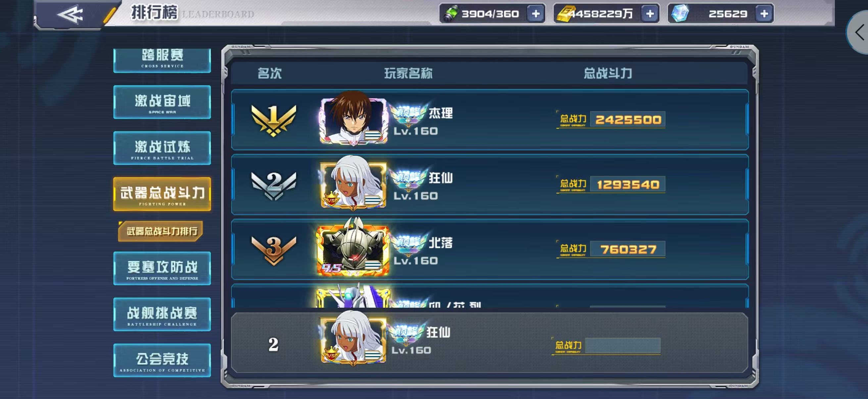The height and width of the screenshot is (399, 868).
Task: Expand the side panel chevron arrow
Action: click(859, 33)
